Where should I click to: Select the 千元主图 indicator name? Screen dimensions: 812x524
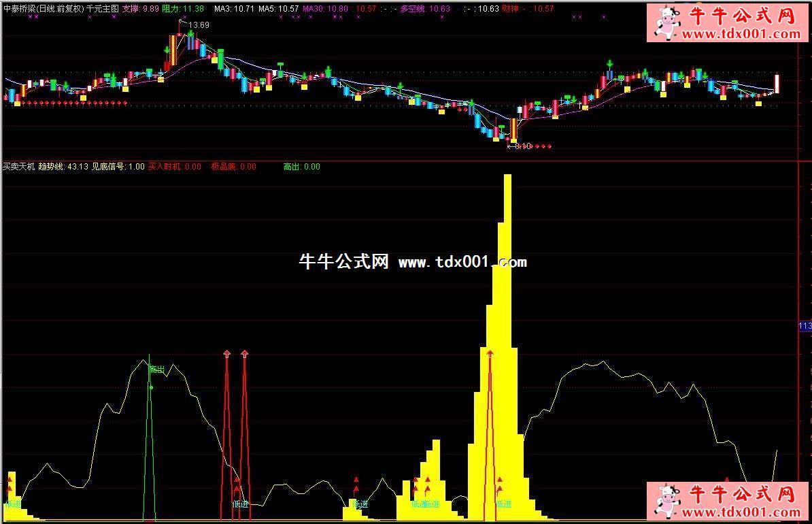[x=103, y=9]
